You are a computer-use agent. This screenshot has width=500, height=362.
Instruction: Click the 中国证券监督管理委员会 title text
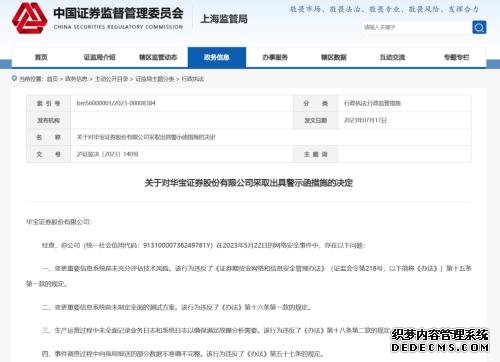point(118,13)
